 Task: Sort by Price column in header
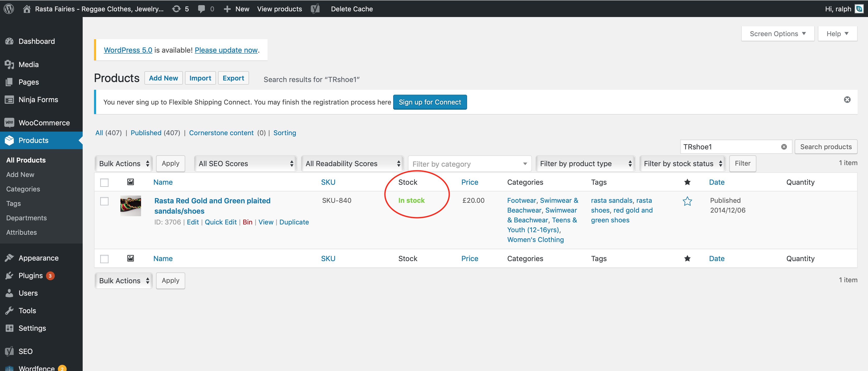470,182
